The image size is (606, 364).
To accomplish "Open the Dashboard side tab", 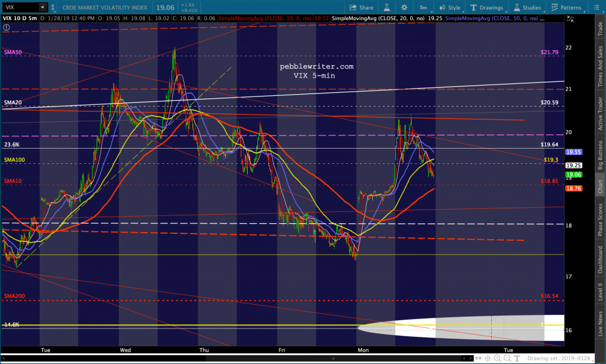I will pos(600,260).
